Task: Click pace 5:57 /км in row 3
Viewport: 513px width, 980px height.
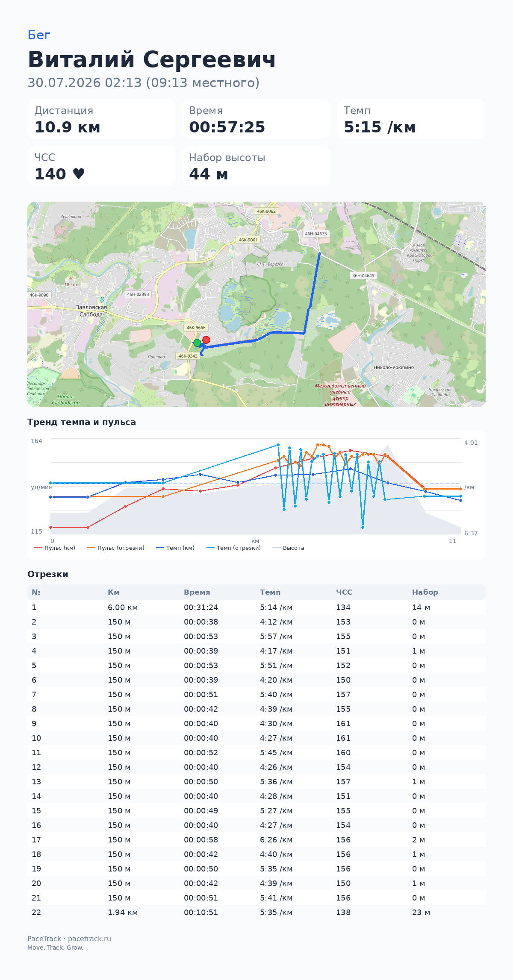Action: tap(276, 637)
